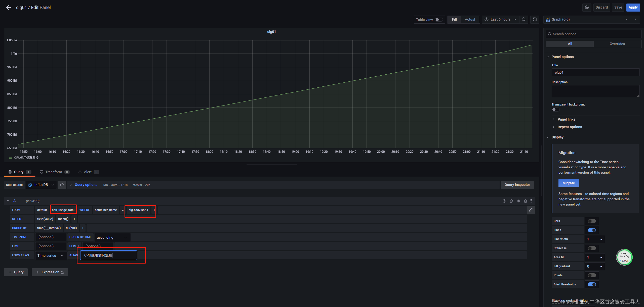Open the Fill gradient dropdown
Image resolution: width=644 pixels, height=307 pixels.
pyautogui.click(x=595, y=266)
